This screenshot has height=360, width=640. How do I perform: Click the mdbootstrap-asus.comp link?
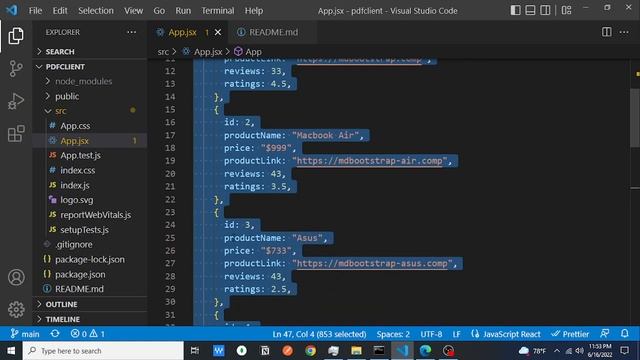[372, 263]
